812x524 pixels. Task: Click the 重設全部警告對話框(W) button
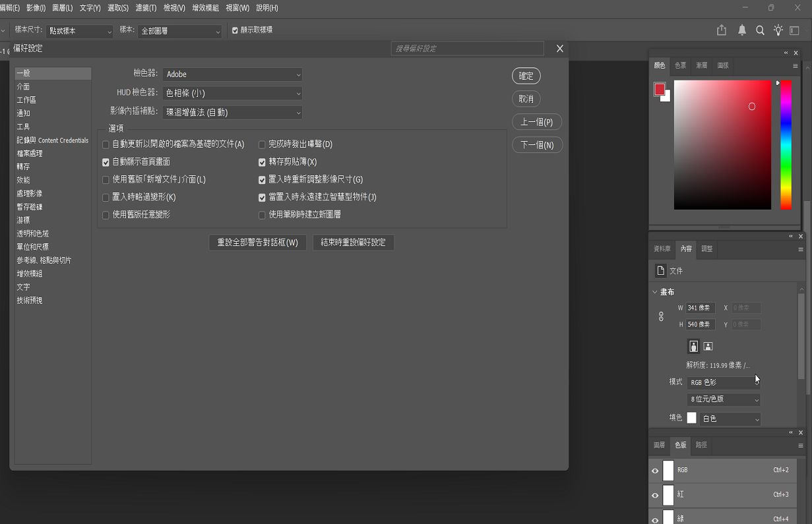coord(257,243)
